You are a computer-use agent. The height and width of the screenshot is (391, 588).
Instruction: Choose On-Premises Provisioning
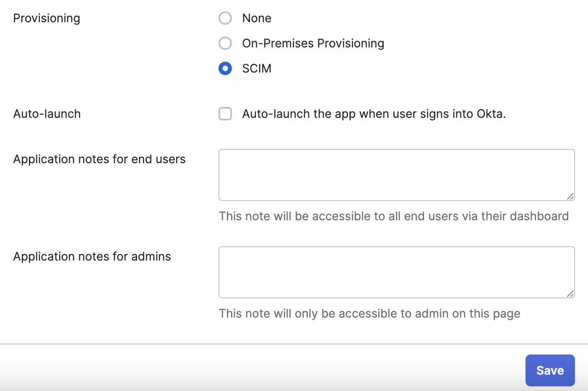click(x=225, y=43)
